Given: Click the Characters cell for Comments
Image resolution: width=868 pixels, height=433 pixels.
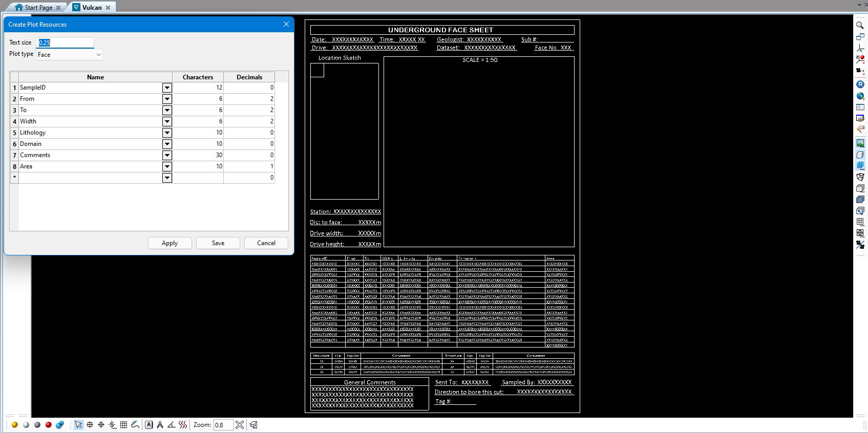Looking at the screenshot, I should pyautogui.click(x=198, y=155).
